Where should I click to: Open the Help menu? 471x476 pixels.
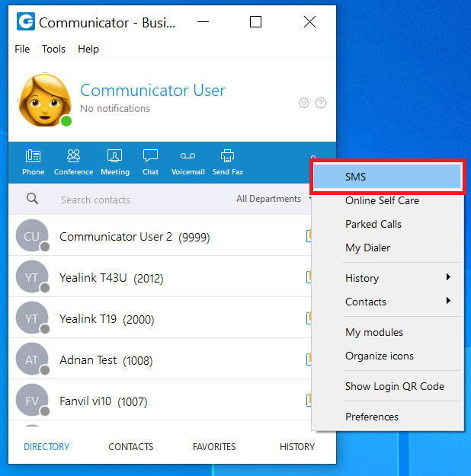[x=88, y=49]
